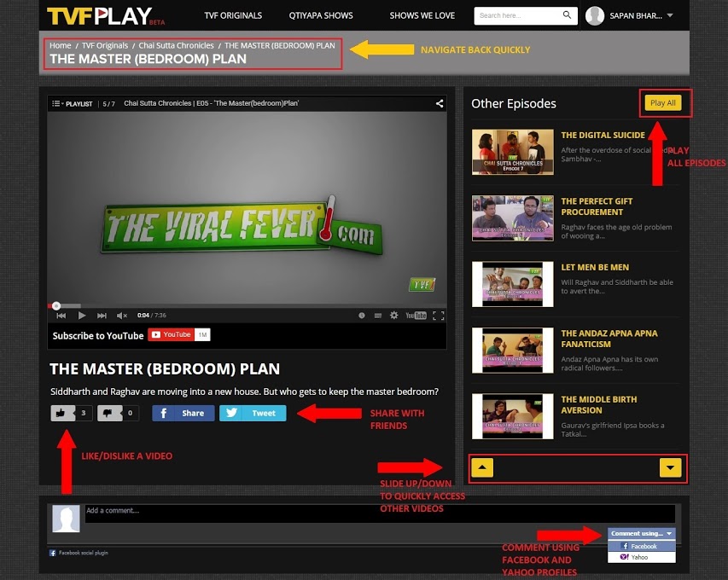Click the video title in player top bar
Screen dimensions: 728x580
[212, 103]
